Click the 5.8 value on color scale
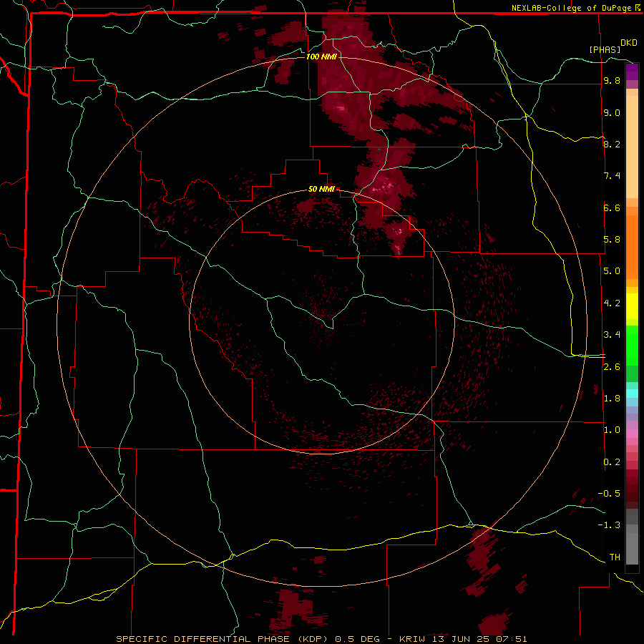The image size is (644, 644). [x=612, y=240]
